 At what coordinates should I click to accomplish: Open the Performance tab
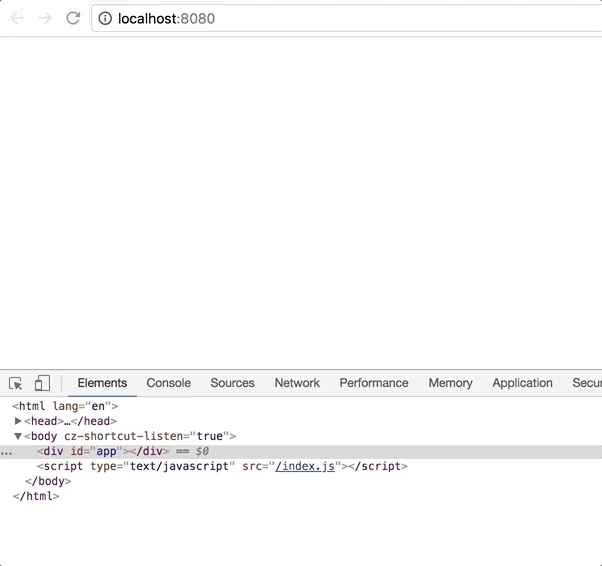(x=374, y=383)
